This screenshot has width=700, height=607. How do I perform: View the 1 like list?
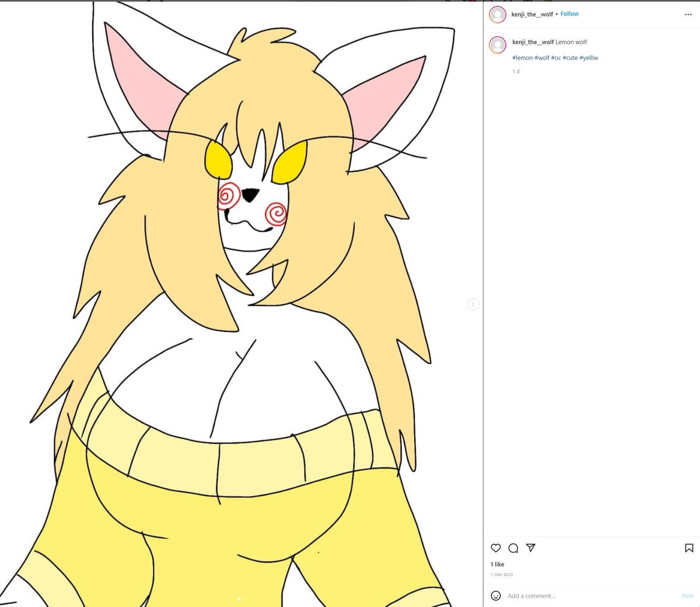click(x=498, y=564)
